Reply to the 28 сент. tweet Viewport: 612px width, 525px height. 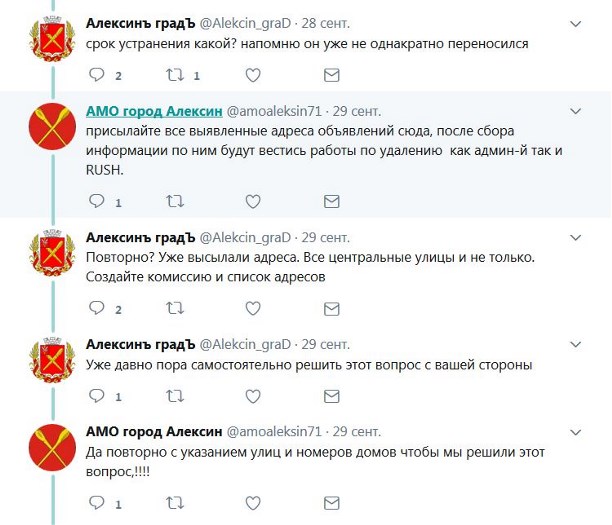pyautogui.click(x=97, y=75)
